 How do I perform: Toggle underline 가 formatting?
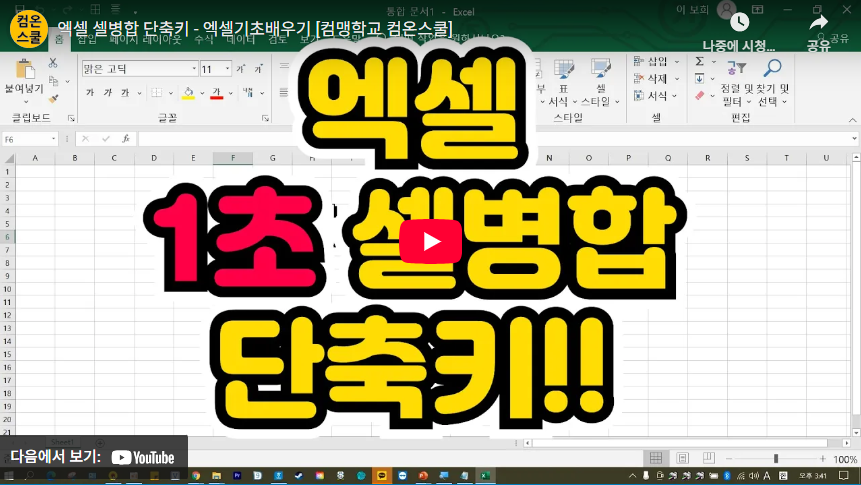coord(125,93)
